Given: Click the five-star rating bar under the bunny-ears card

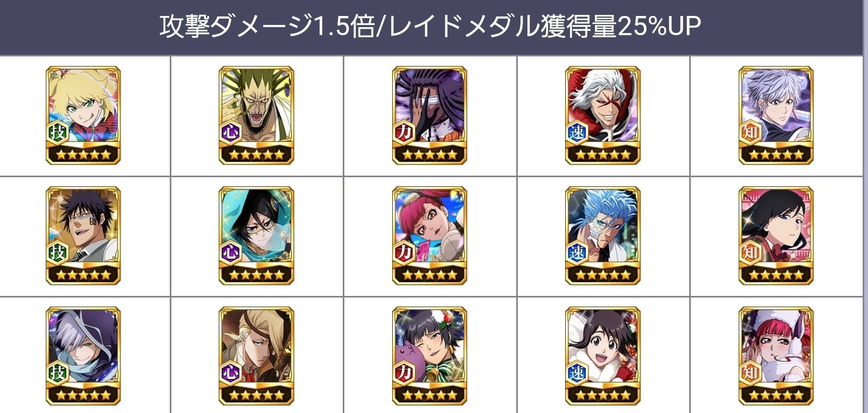Looking at the screenshot, I should [x=776, y=395].
